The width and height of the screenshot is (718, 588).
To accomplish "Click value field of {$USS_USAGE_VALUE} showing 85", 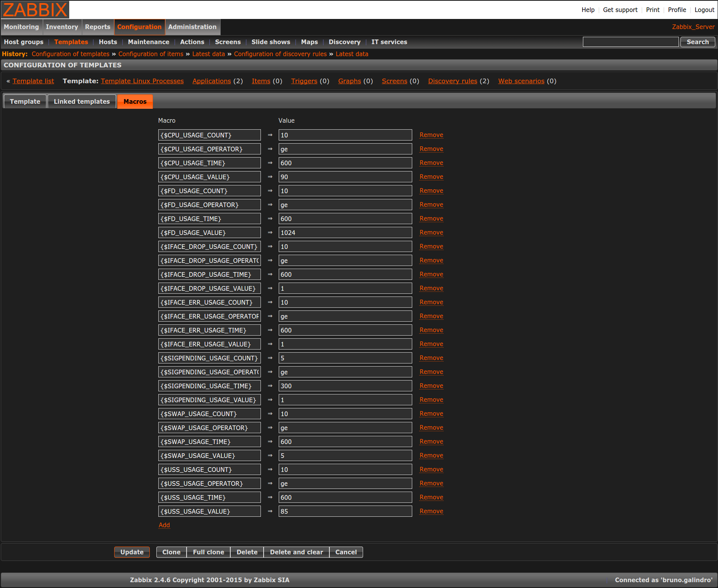I will tap(345, 511).
